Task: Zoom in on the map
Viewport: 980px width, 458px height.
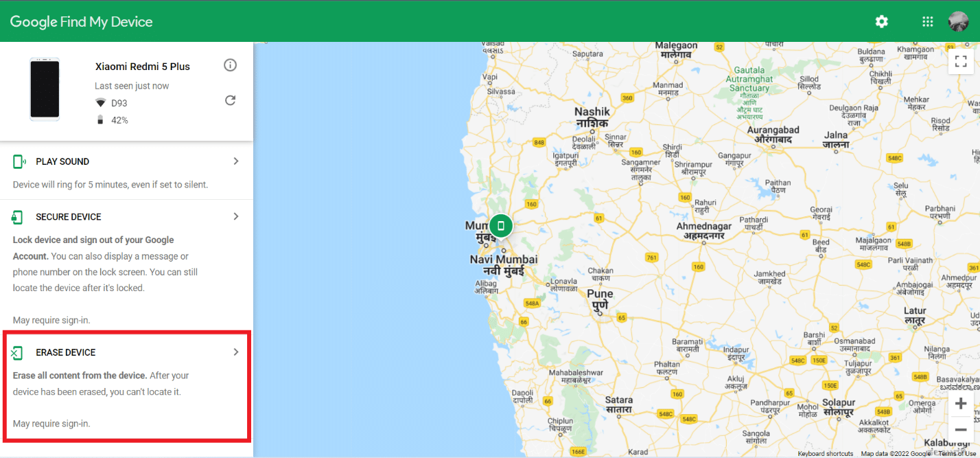Action: pyautogui.click(x=961, y=404)
